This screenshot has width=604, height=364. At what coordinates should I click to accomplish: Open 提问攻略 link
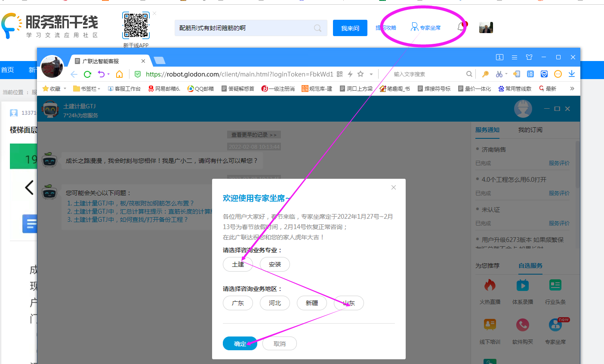coord(386,28)
